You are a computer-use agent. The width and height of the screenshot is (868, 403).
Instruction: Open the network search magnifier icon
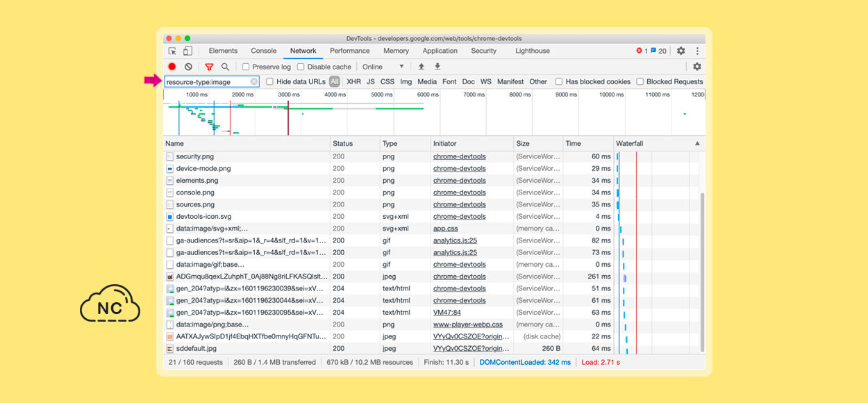coord(225,67)
